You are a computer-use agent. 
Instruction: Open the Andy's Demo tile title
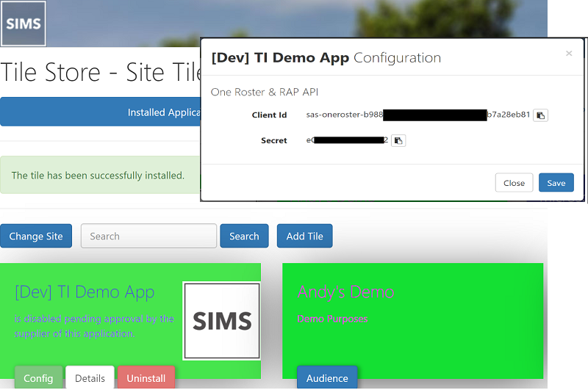[x=345, y=292]
